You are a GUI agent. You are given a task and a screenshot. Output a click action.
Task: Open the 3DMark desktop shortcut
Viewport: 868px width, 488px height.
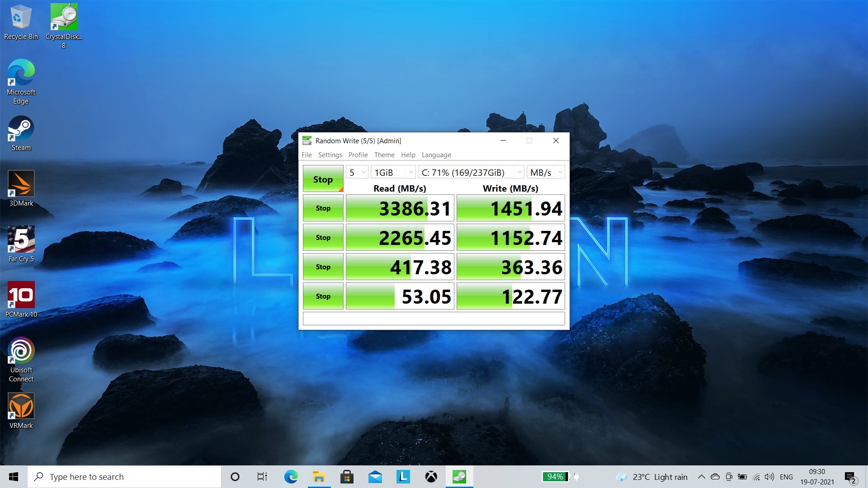pyautogui.click(x=21, y=188)
